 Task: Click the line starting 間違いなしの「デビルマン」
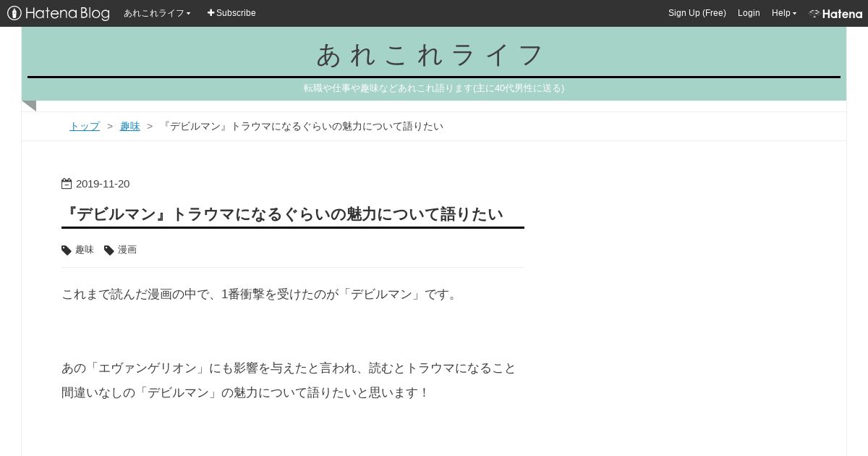click(246, 393)
